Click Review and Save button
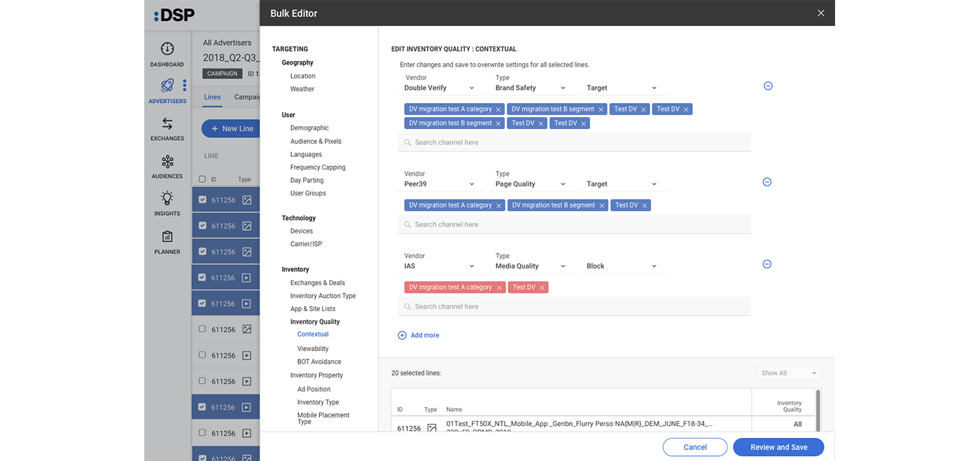This screenshot has width=980, height=461. coord(778,447)
